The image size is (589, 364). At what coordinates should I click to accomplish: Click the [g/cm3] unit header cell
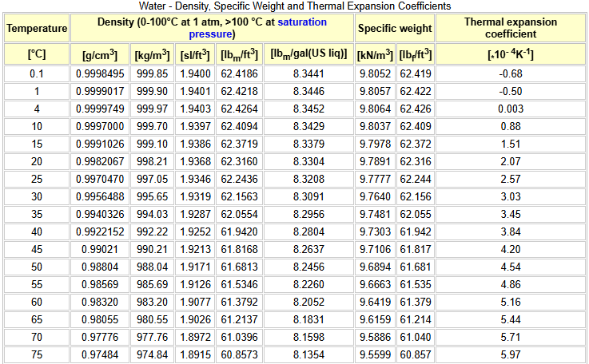[x=100, y=54]
